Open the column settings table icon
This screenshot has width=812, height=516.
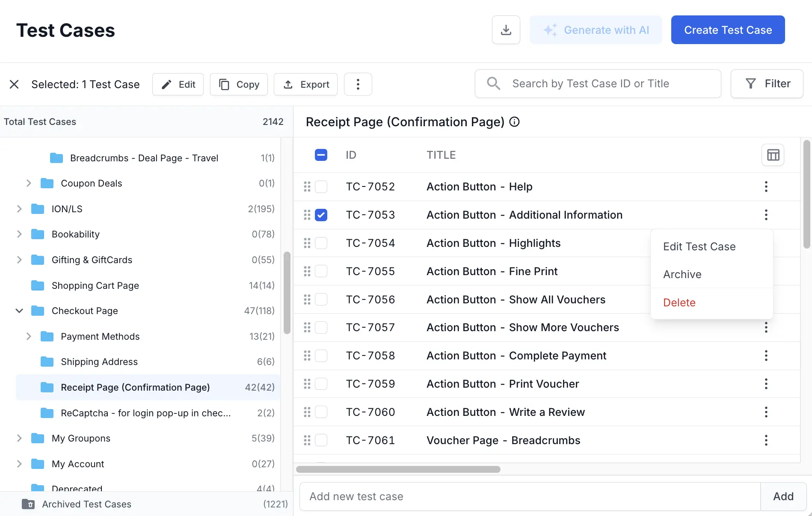click(x=773, y=155)
